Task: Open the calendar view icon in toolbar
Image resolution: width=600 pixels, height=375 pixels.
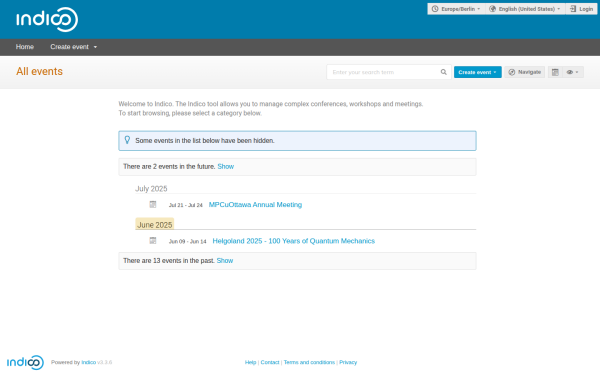Action: coord(555,72)
